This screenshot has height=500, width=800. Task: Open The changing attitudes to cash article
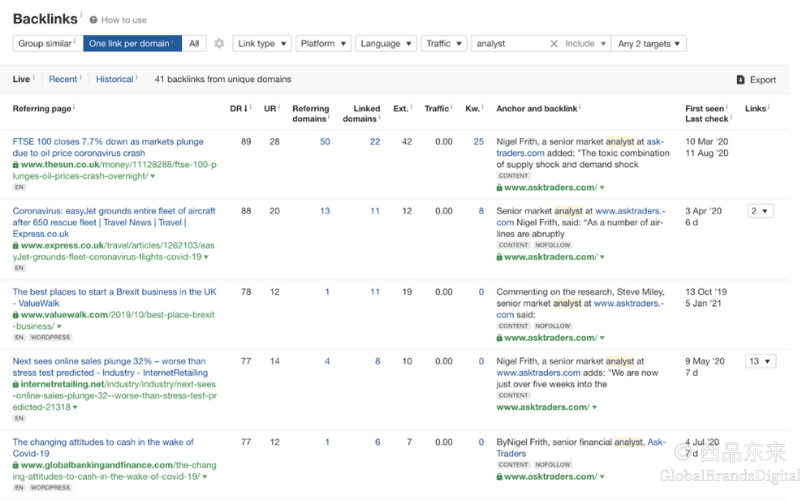click(103, 447)
